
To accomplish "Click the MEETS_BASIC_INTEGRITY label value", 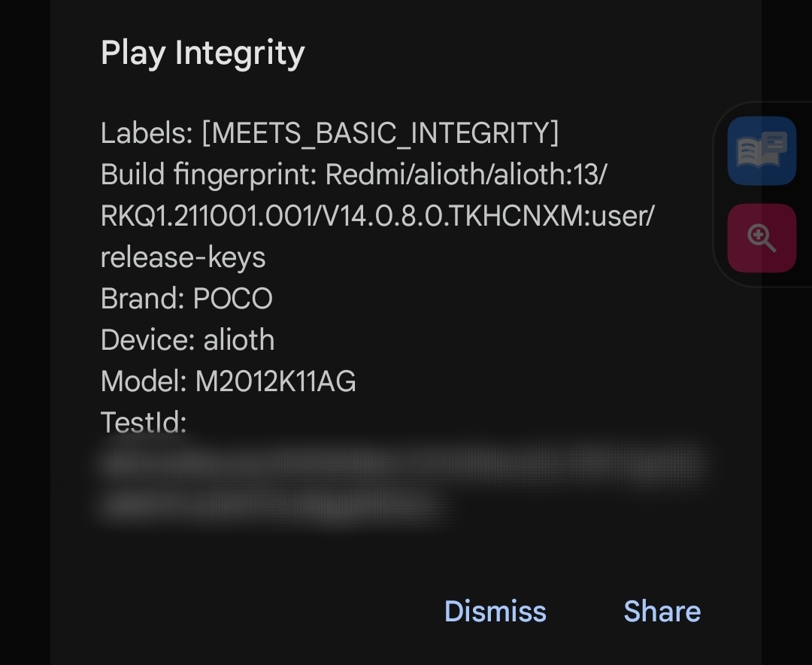I will (x=380, y=133).
